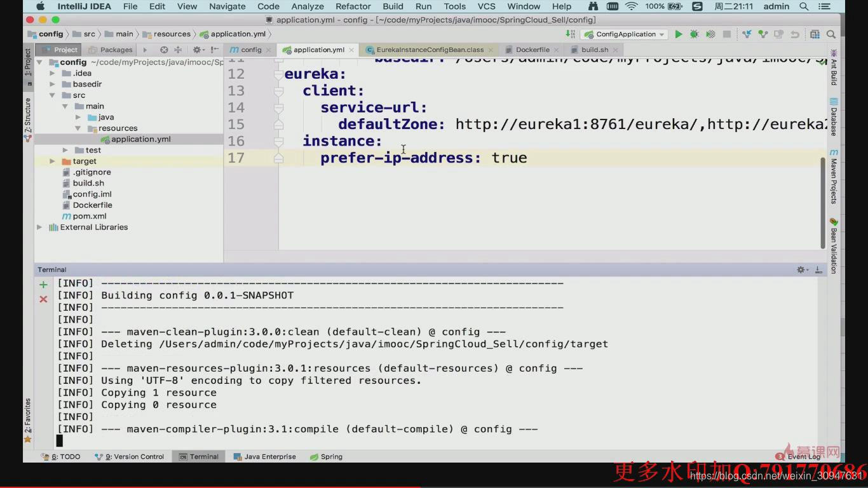Viewport: 868px width, 488px height.
Task: Make project build icon left of run configuration
Action: (570, 34)
